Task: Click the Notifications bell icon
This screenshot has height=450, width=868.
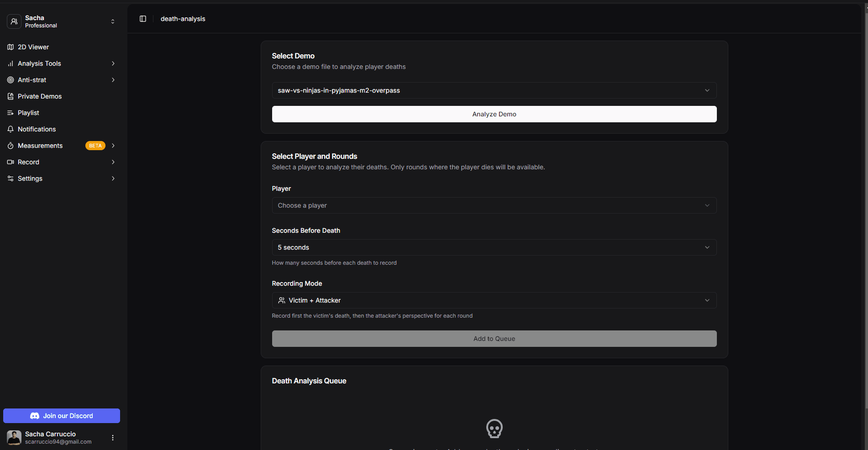Action: pyautogui.click(x=11, y=129)
